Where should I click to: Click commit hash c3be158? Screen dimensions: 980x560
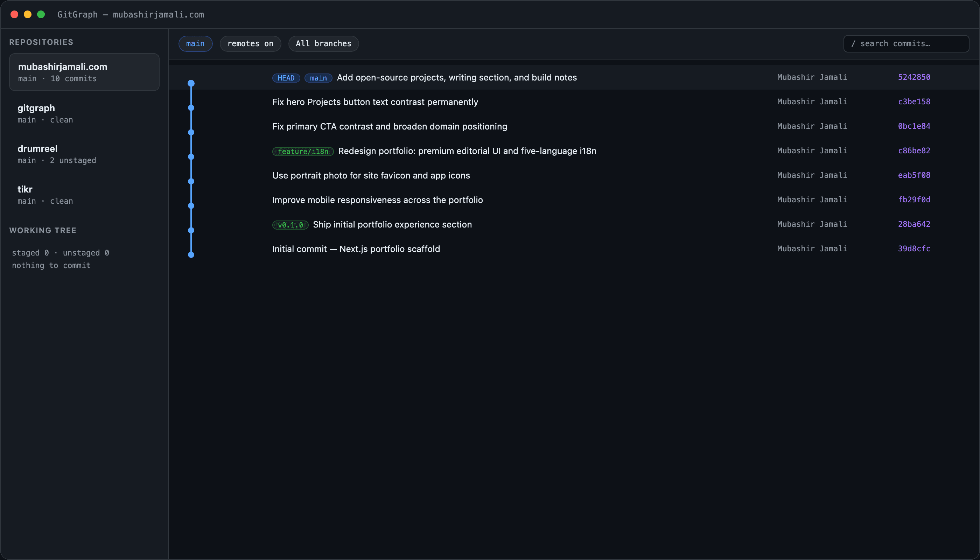point(914,101)
